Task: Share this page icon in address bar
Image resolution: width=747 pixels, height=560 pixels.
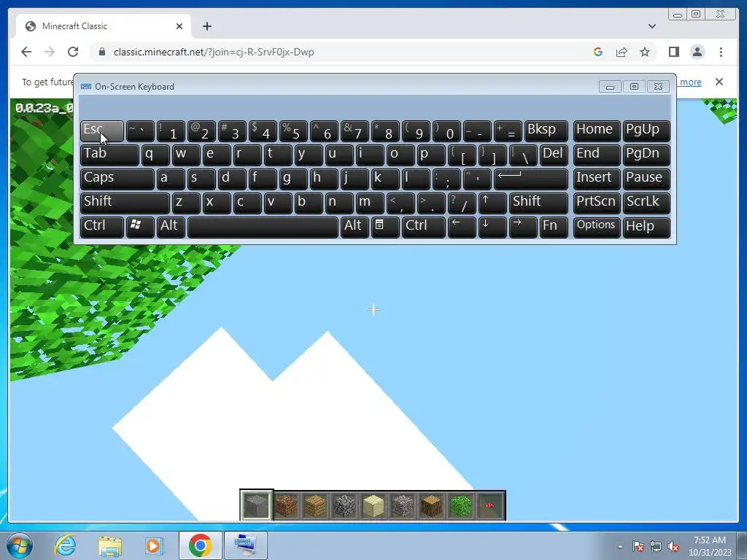Action: click(x=622, y=52)
